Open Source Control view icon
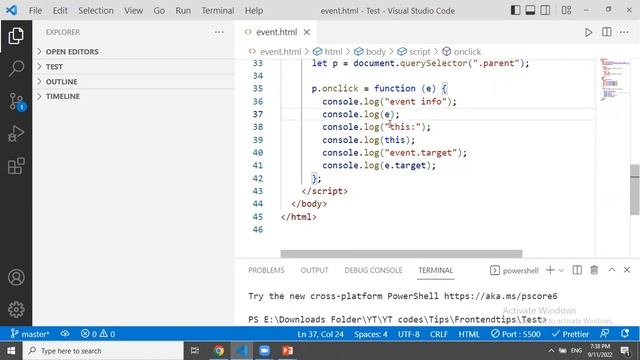Screen dimensions: 640x360 click(x=16, y=101)
